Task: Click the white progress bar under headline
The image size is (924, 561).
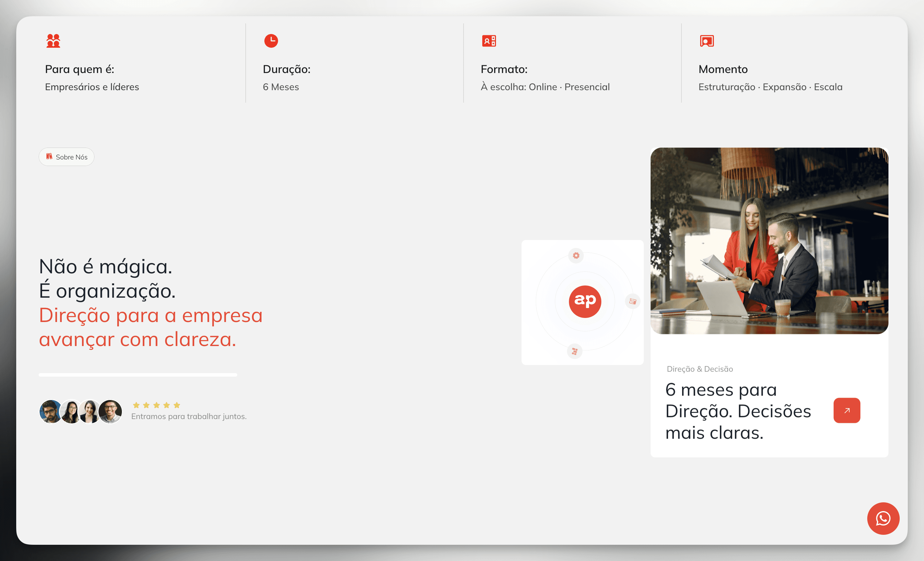Action: click(137, 374)
